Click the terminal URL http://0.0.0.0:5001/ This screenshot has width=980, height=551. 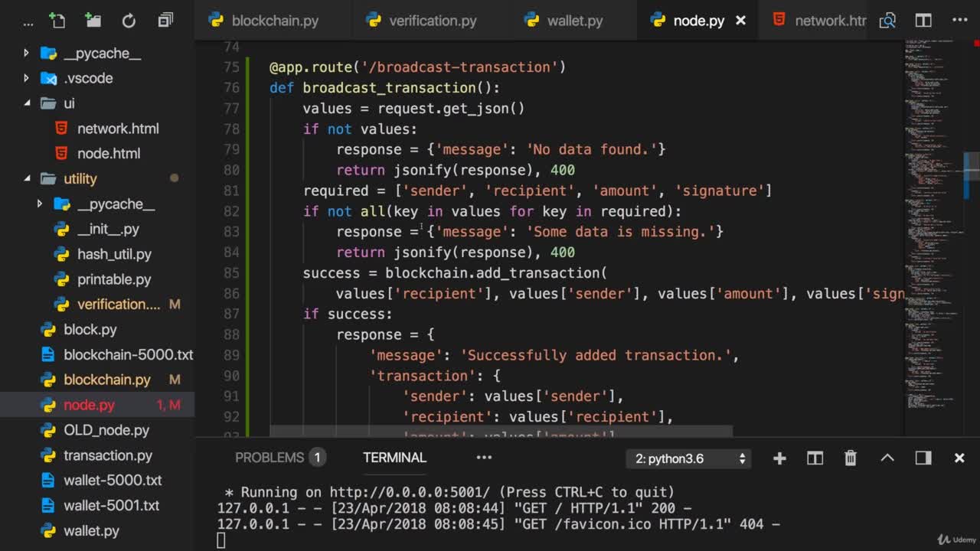coord(410,492)
